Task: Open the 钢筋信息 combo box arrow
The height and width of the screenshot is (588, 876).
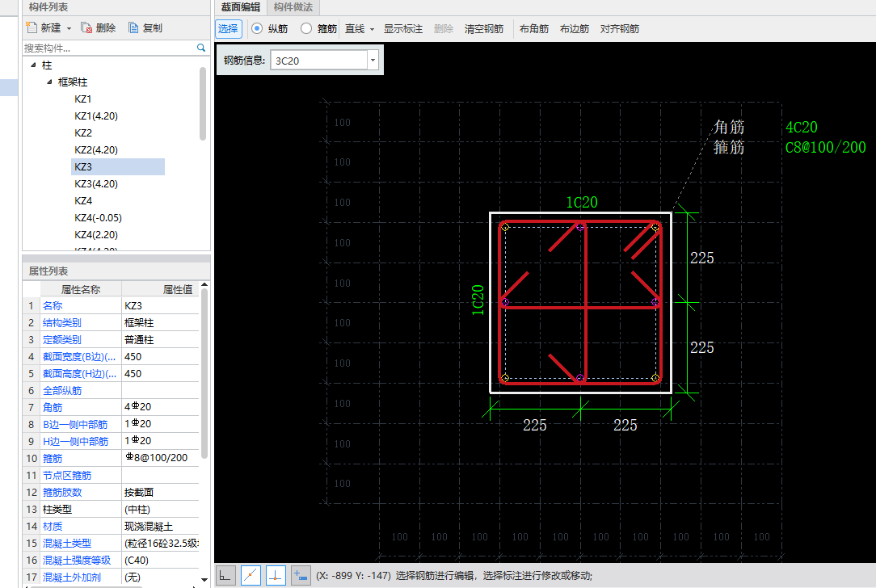Action: [373, 60]
